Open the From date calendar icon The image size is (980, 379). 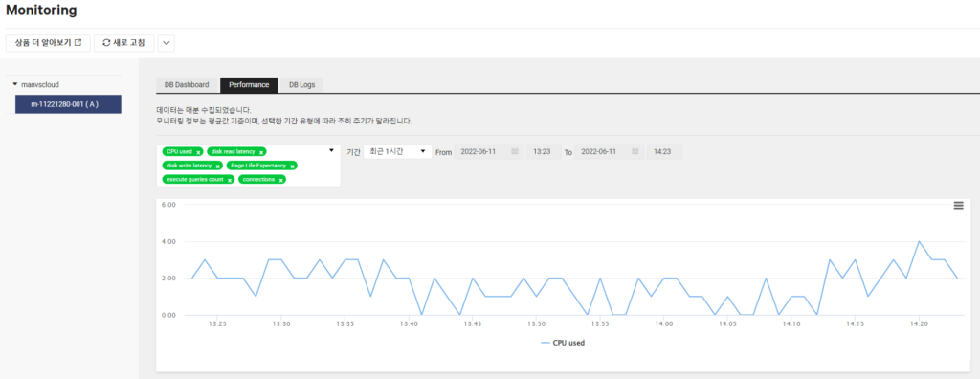pyautogui.click(x=514, y=152)
